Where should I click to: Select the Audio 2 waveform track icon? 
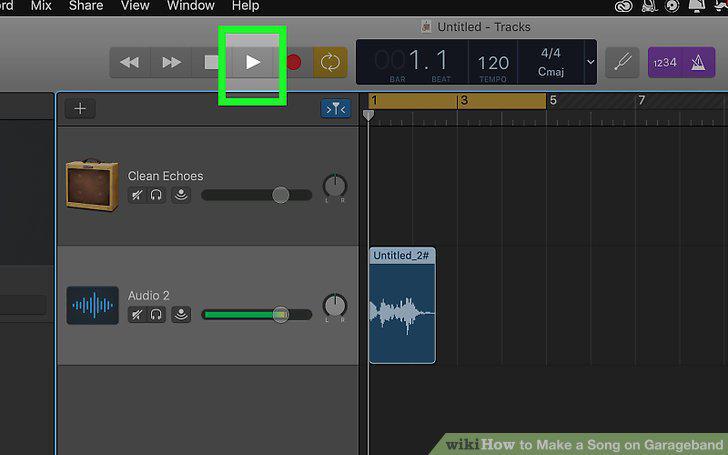click(x=92, y=305)
